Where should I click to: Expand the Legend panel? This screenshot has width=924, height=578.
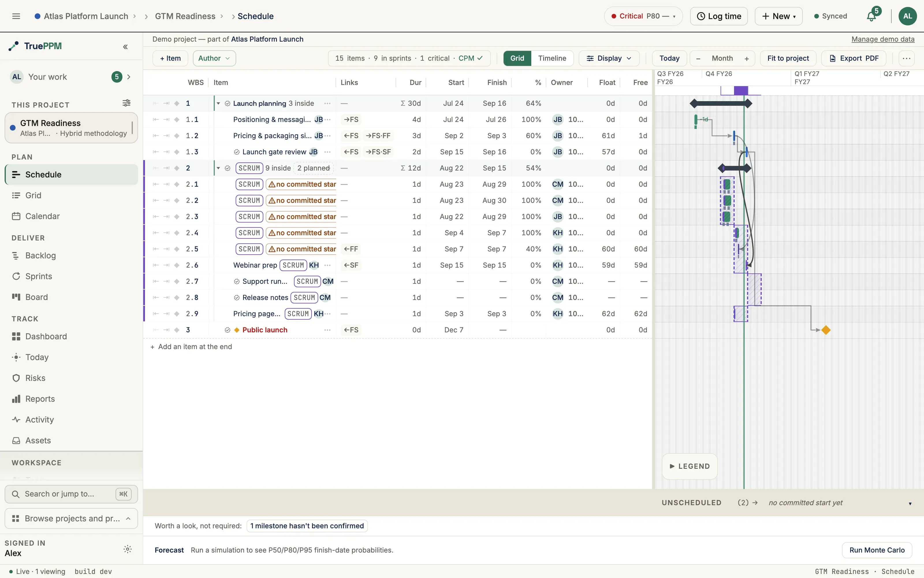pos(690,466)
